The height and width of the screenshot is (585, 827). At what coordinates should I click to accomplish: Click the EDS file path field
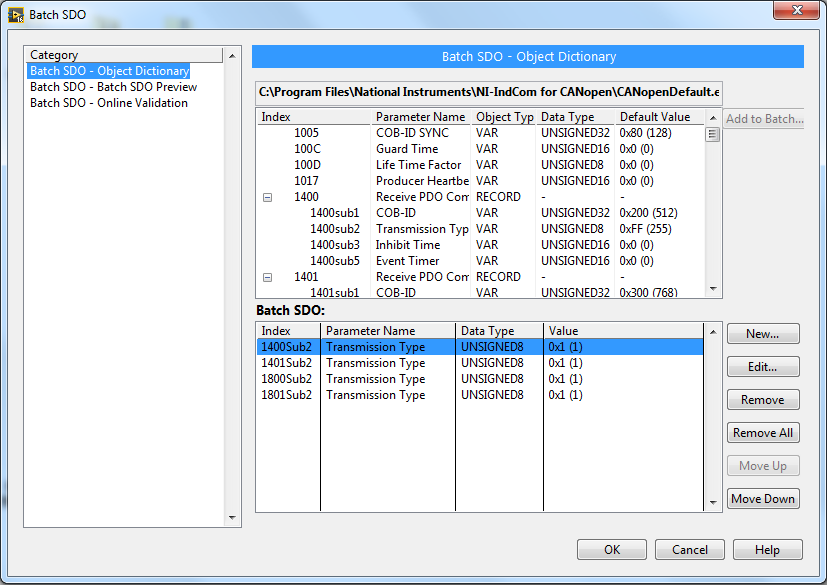488,92
